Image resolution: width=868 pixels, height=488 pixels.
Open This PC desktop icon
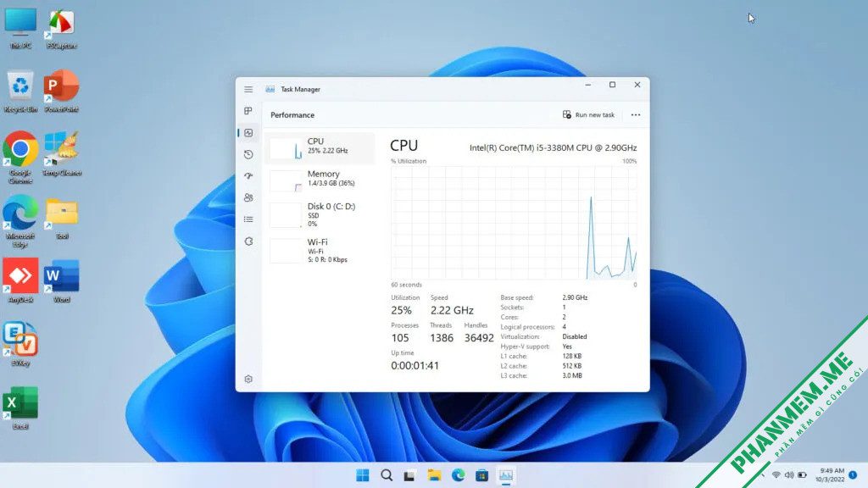click(x=20, y=29)
